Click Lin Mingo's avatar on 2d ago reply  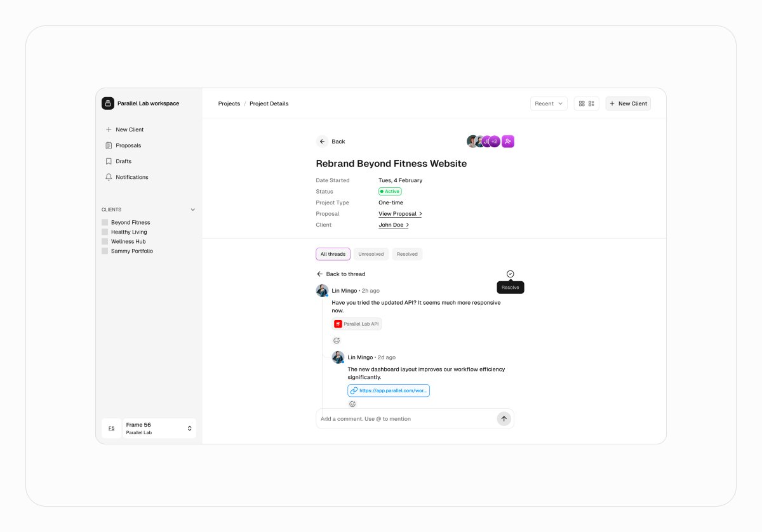pos(338,357)
